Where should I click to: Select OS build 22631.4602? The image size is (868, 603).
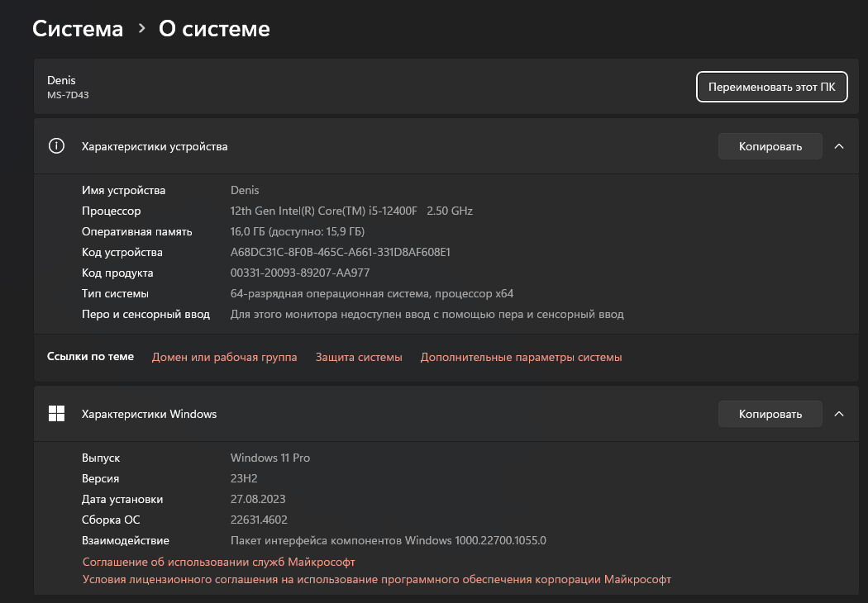pyautogui.click(x=259, y=520)
